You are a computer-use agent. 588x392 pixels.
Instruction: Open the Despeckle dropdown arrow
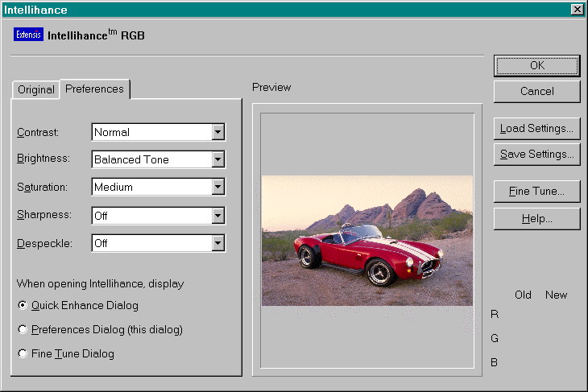point(217,243)
